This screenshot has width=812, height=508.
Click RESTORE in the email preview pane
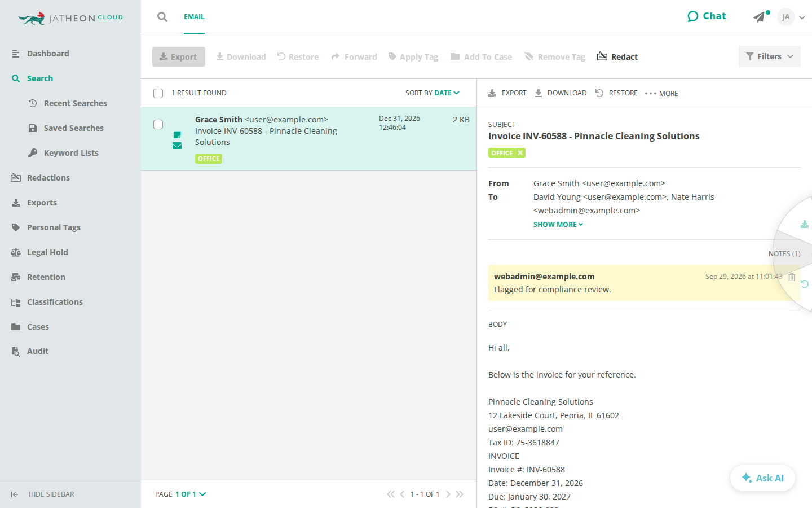[x=616, y=93]
